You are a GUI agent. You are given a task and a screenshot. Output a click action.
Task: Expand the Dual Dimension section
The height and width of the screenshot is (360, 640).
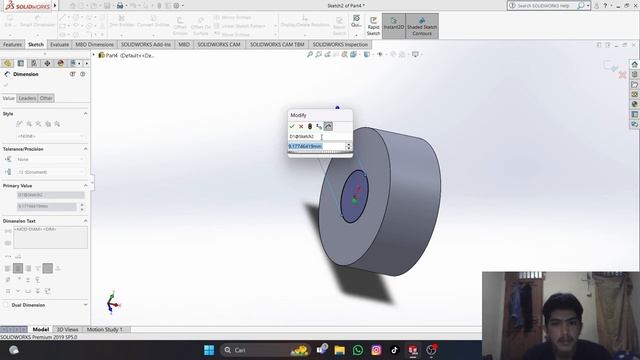coord(85,305)
